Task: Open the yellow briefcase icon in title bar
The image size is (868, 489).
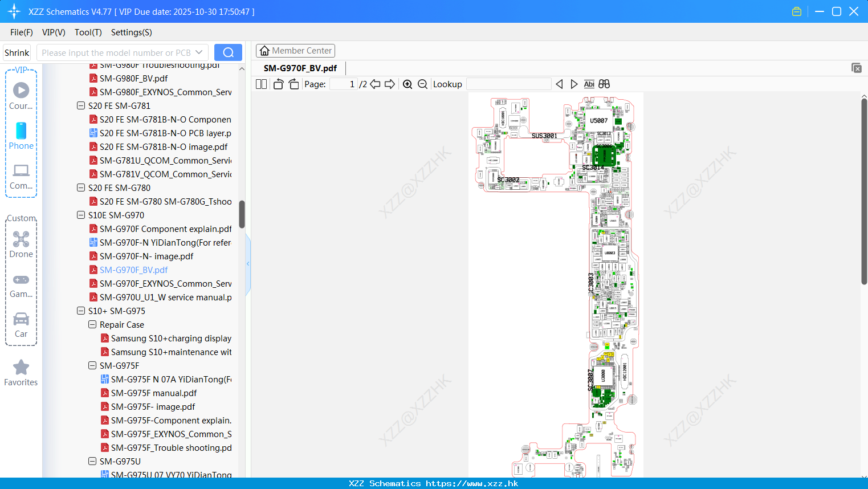Action: tap(797, 11)
